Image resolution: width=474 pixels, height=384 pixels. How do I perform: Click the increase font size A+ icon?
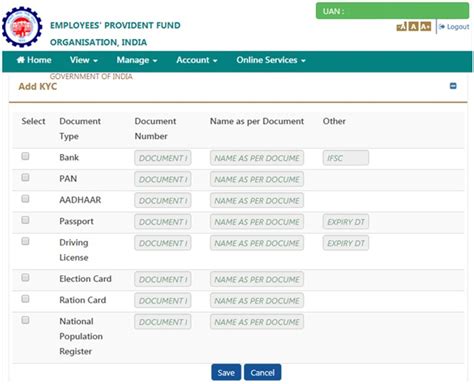coord(425,26)
